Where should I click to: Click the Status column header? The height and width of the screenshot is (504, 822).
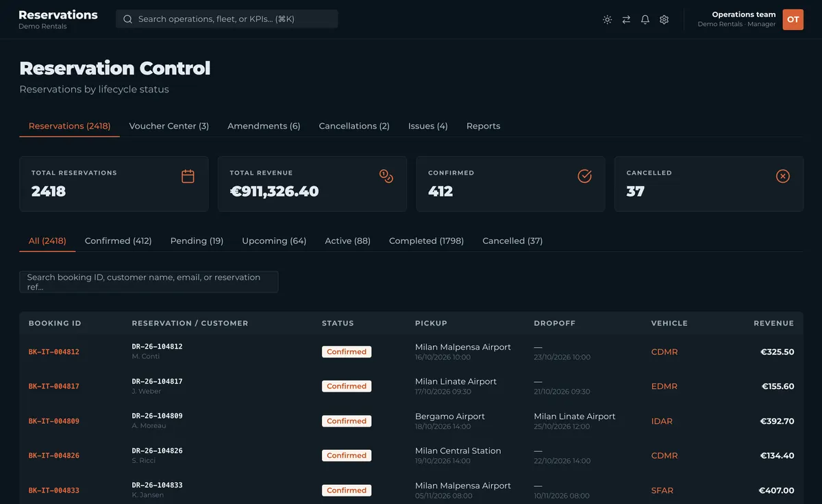point(338,323)
